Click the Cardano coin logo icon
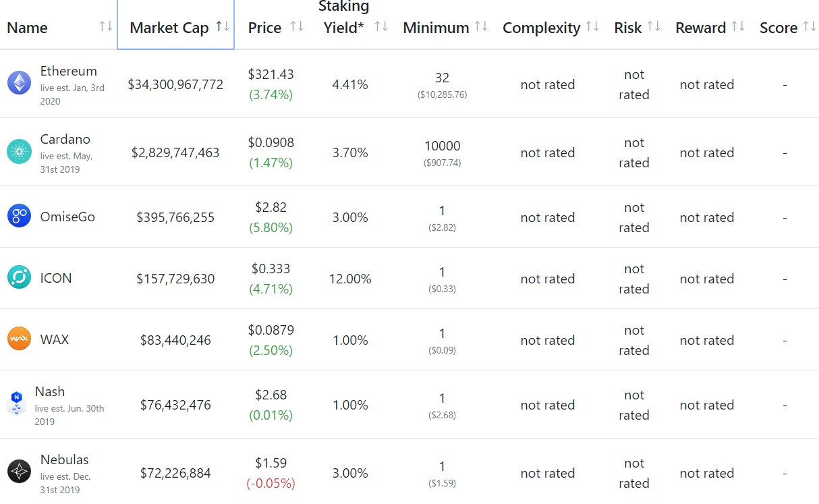This screenshot has width=819, height=504. 19,152
